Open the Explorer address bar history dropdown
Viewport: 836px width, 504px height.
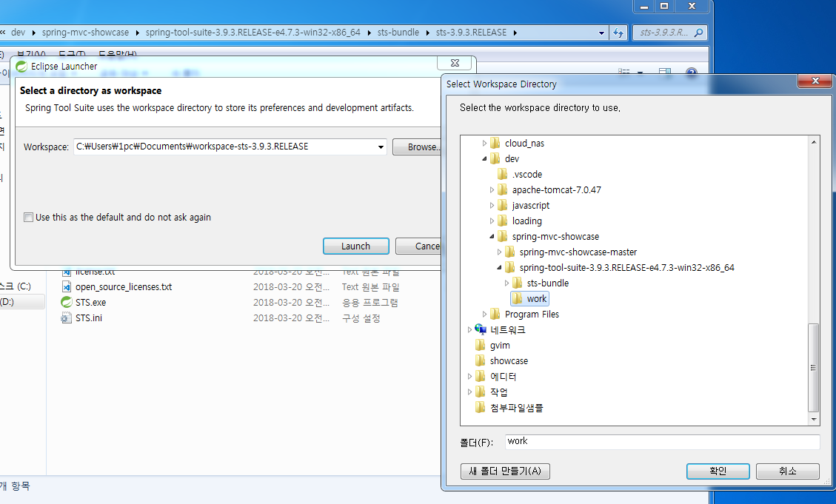pyautogui.click(x=602, y=33)
